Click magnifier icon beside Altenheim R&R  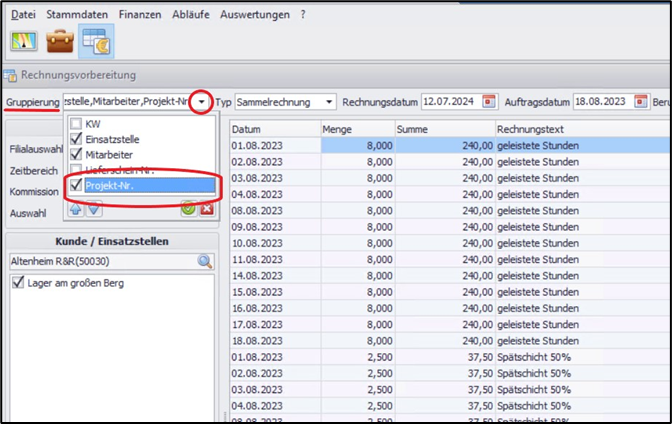205,262
